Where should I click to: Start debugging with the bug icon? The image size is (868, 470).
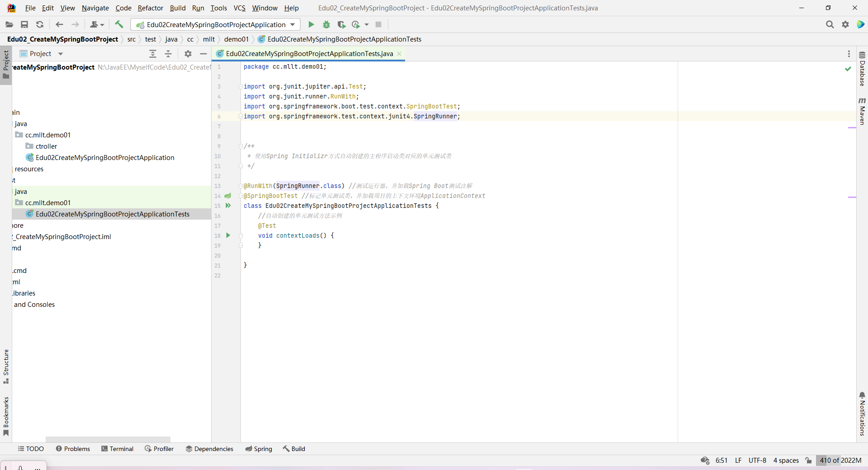[326, 24]
